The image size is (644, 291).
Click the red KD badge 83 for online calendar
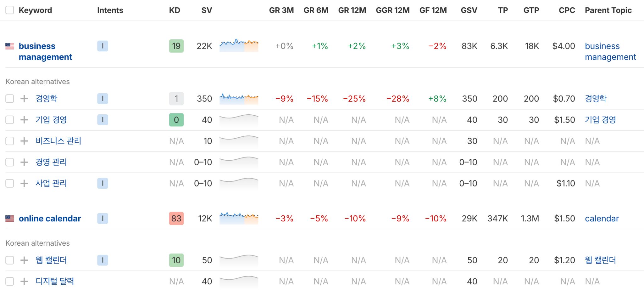[176, 218]
